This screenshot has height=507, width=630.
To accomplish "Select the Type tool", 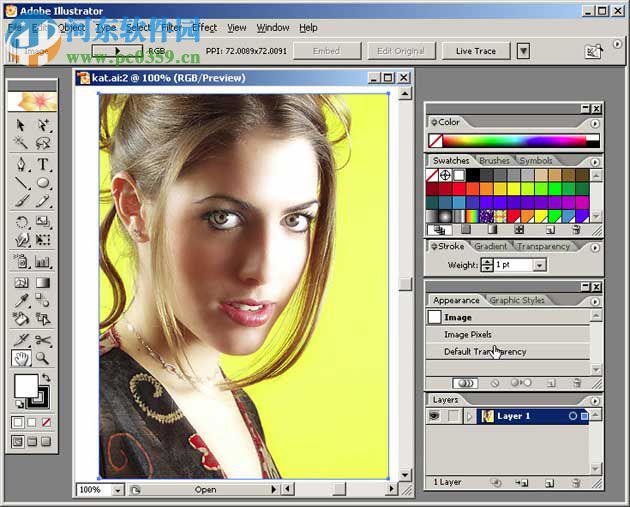I will point(43,163).
